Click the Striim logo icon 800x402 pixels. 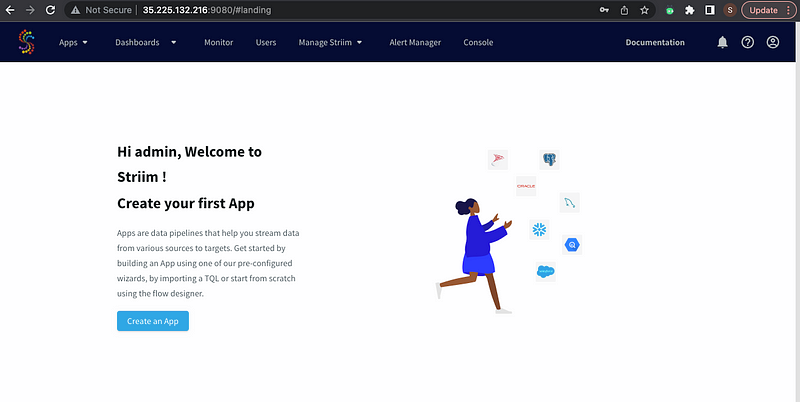click(x=27, y=42)
